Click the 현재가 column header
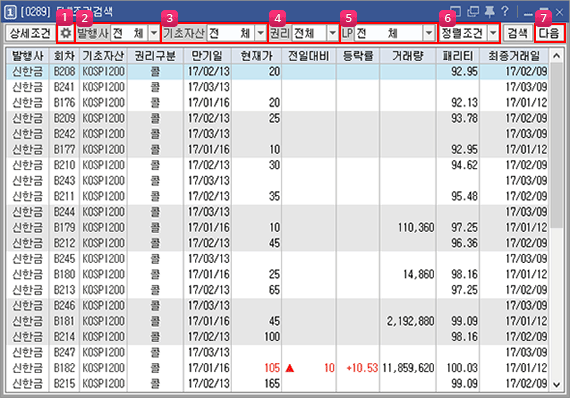The height and width of the screenshot is (398, 570). point(257,56)
